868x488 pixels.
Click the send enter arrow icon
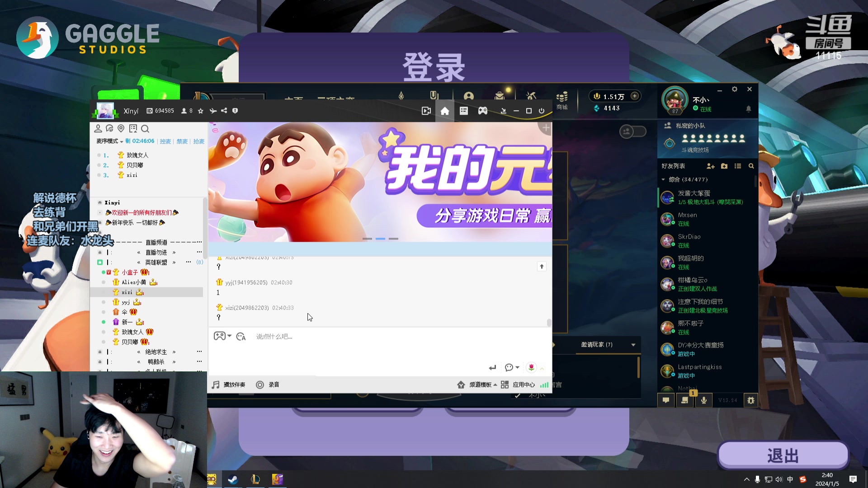[x=492, y=368]
